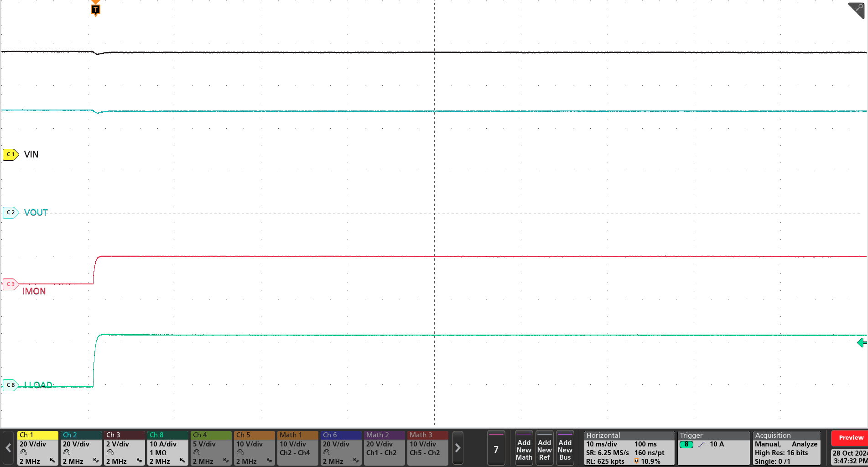This screenshot has height=467, width=868.
Task: Open the Ch 8 current probe badge
Action: (167, 448)
